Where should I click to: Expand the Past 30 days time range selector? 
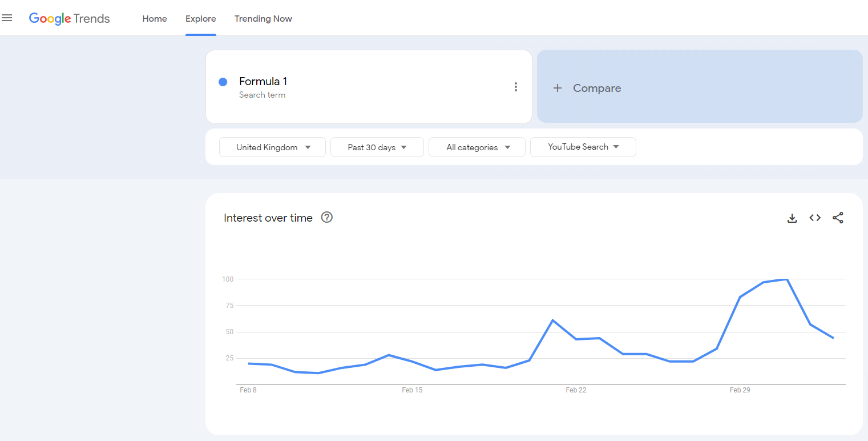(x=377, y=147)
